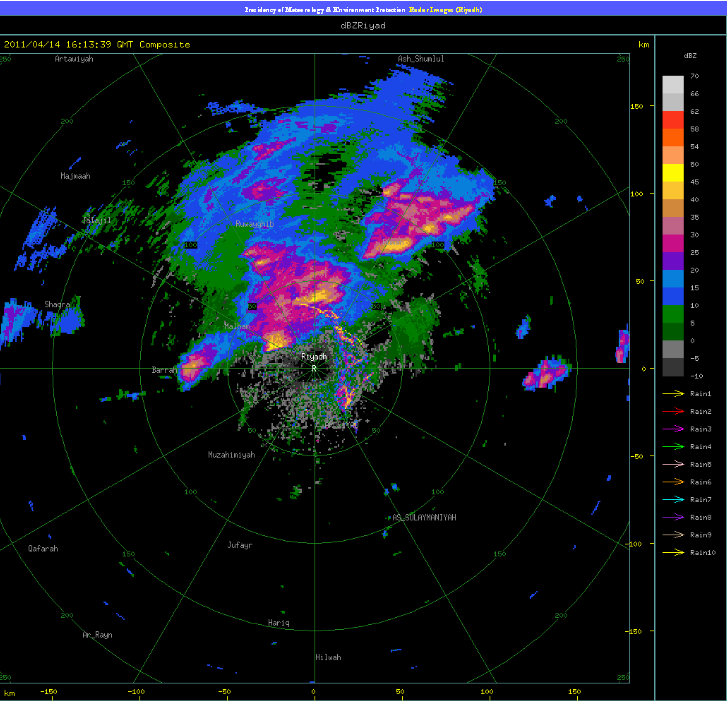This screenshot has width=728, height=701.
Task: Click the Artawiyah city label
Action: [x=74, y=59]
